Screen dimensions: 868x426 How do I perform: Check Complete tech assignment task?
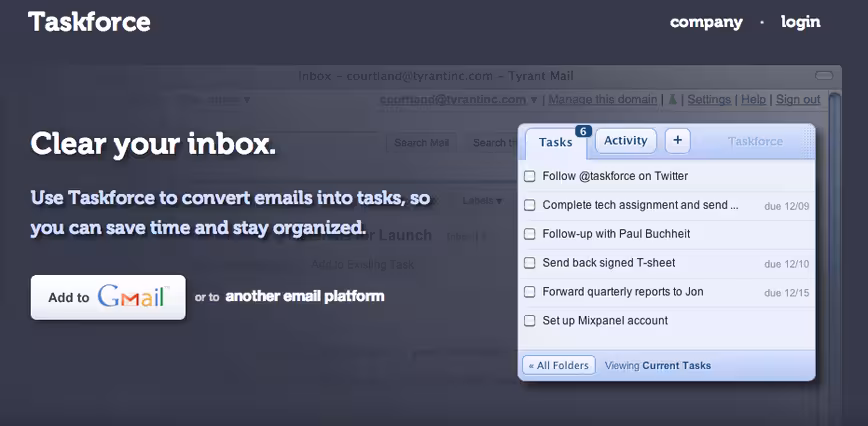(530, 205)
